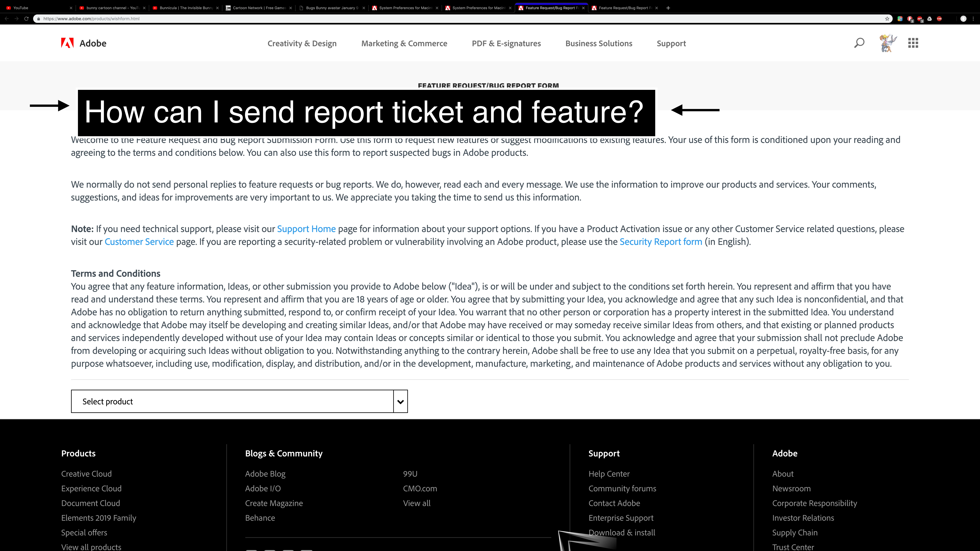This screenshot has height=551, width=980.
Task: Open the Chrome three-dot menu
Action: point(973,19)
